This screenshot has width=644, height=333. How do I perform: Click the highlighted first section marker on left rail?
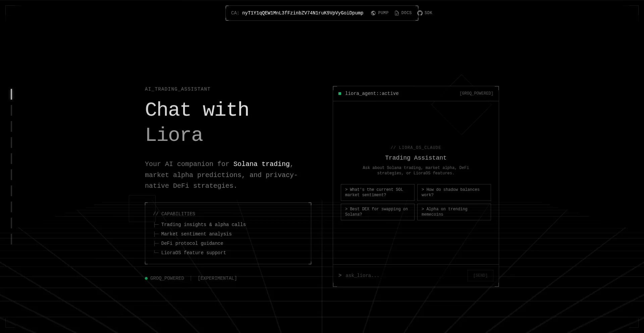pyautogui.click(x=11, y=94)
